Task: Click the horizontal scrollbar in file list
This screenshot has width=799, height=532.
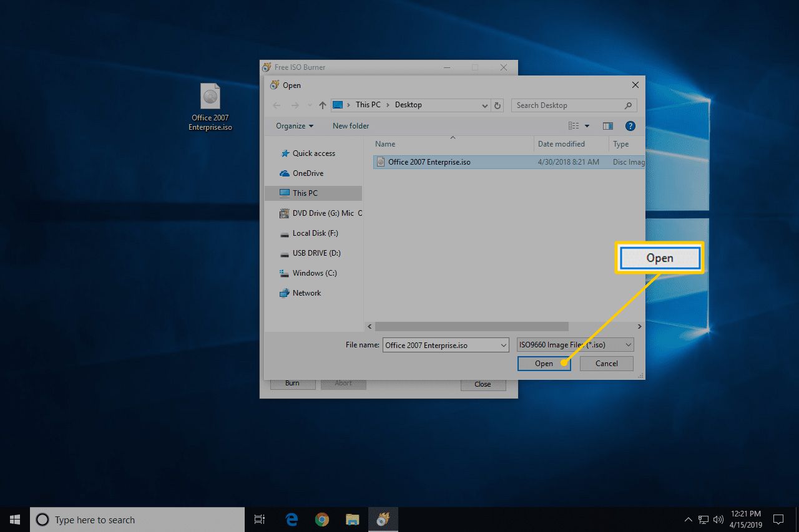Action: [x=472, y=327]
